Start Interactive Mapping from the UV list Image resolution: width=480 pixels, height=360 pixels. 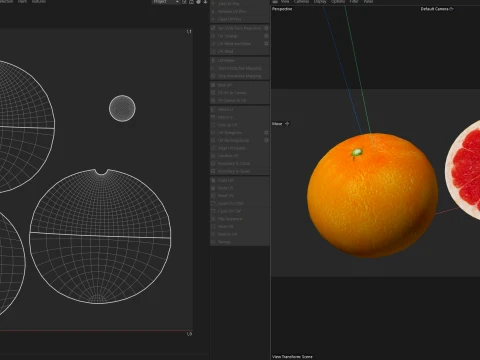(x=239, y=68)
